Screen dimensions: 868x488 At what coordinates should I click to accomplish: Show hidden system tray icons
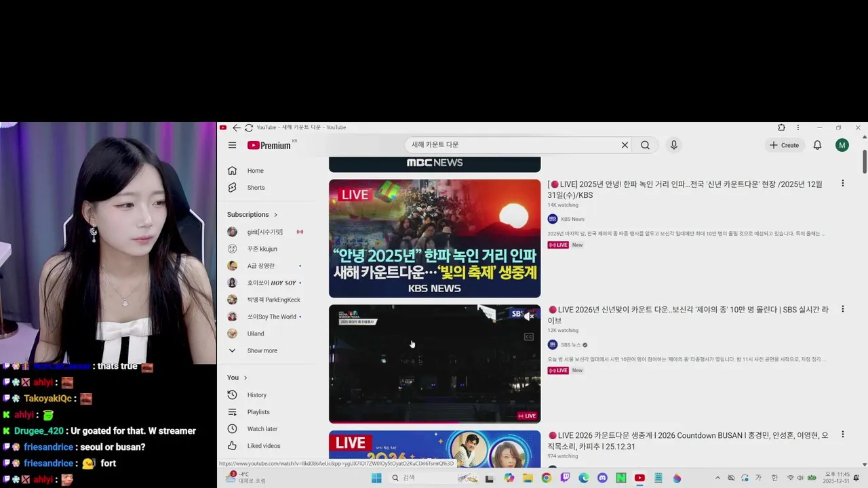tap(717, 478)
